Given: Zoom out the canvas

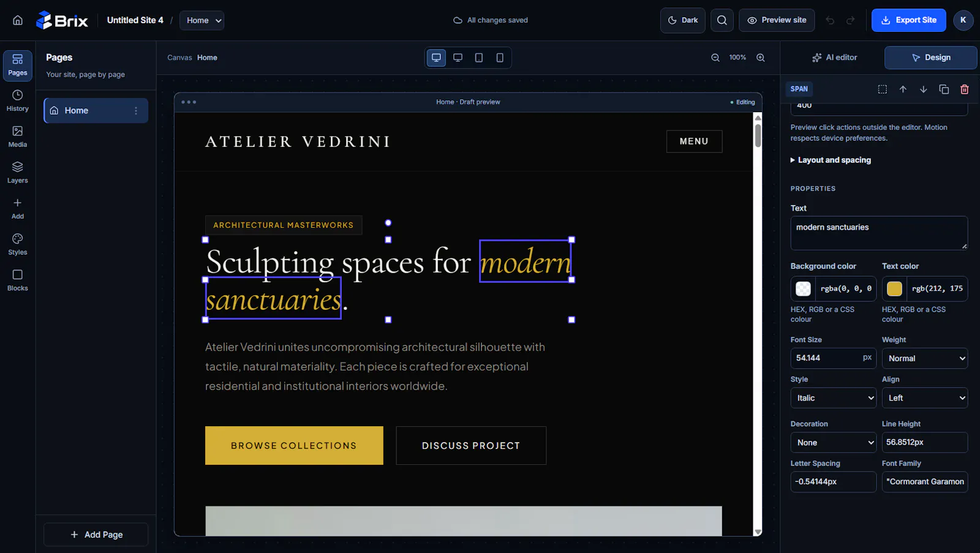Looking at the screenshot, I should tap(715, 58).
